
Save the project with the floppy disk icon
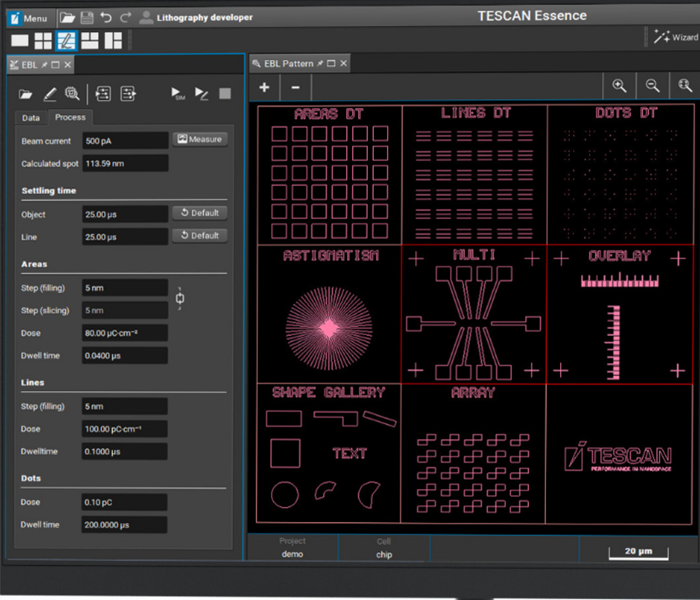tap(86, 17)
